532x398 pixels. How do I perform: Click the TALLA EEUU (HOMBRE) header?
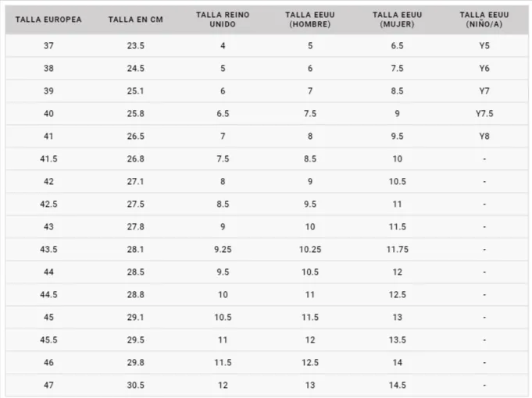(x=310, y=19)
